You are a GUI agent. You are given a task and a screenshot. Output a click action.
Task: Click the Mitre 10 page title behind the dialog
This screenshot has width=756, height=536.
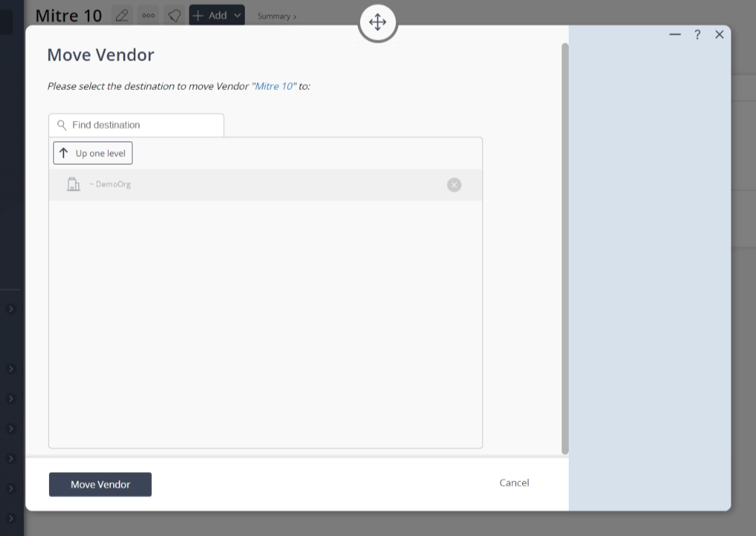(x=68, y=16)
